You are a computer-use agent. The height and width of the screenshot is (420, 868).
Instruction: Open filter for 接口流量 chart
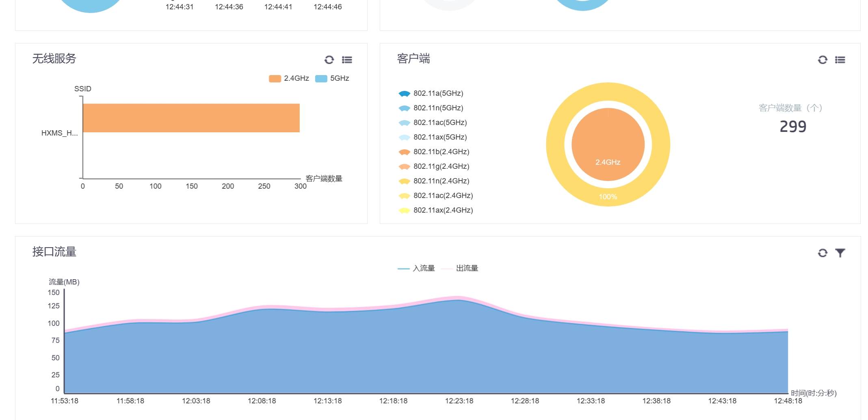click(x=840, y=253)
